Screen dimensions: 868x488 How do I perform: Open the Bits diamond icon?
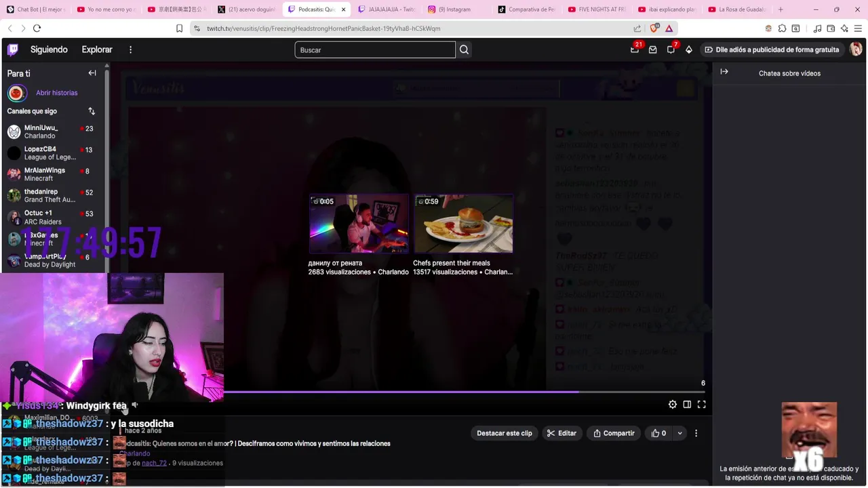point(689,49)
